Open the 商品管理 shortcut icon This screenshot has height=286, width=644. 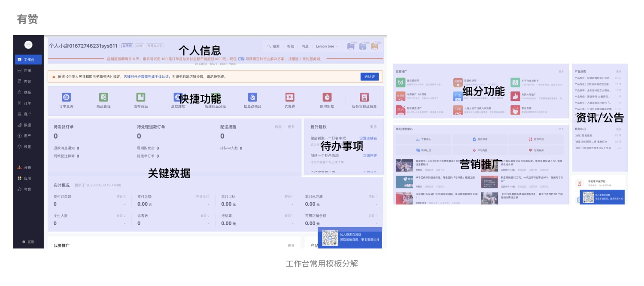(103, 97)
